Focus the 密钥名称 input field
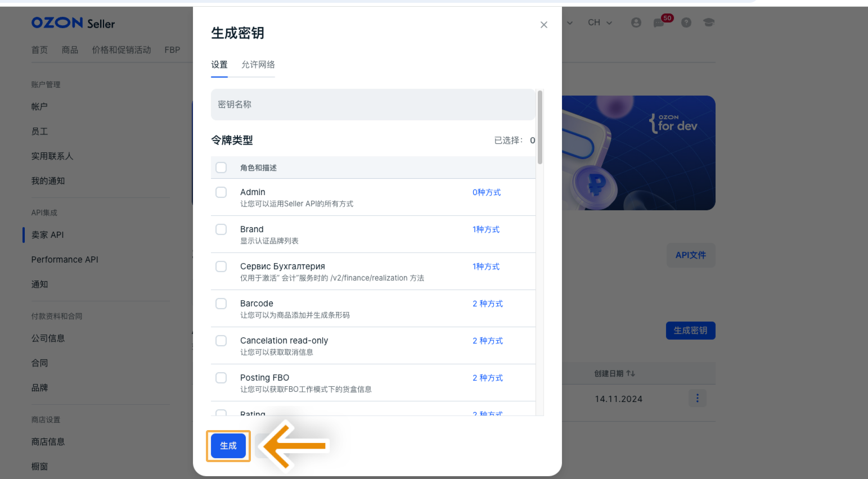Image resolution: width=868 pixels, height=479 pixels. point(373,105)
